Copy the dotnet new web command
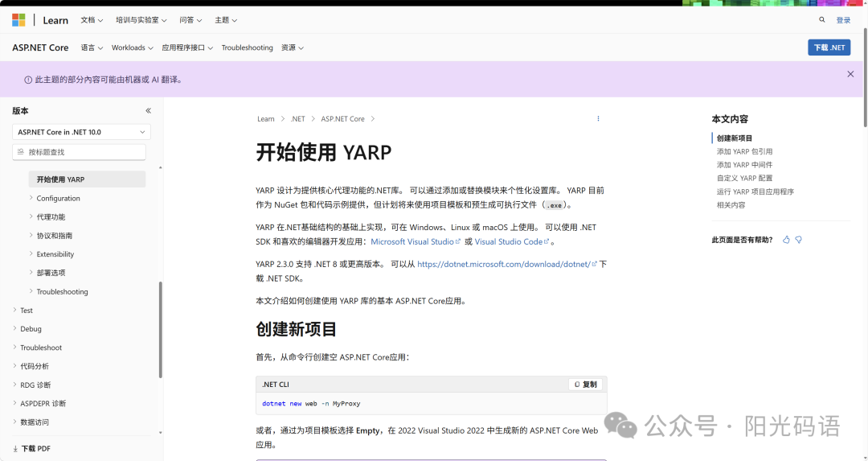 (586, 385)
